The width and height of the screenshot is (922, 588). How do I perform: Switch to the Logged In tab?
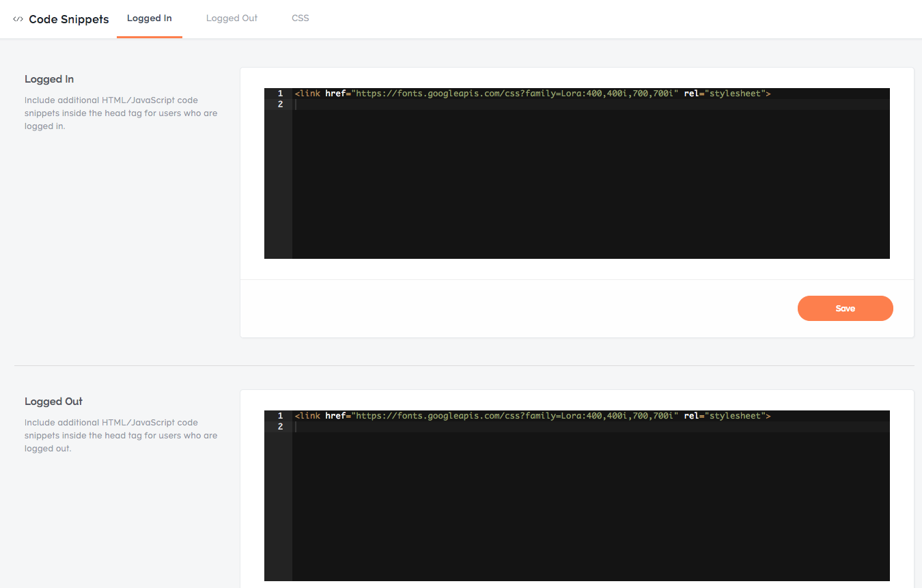pos(150,18)
